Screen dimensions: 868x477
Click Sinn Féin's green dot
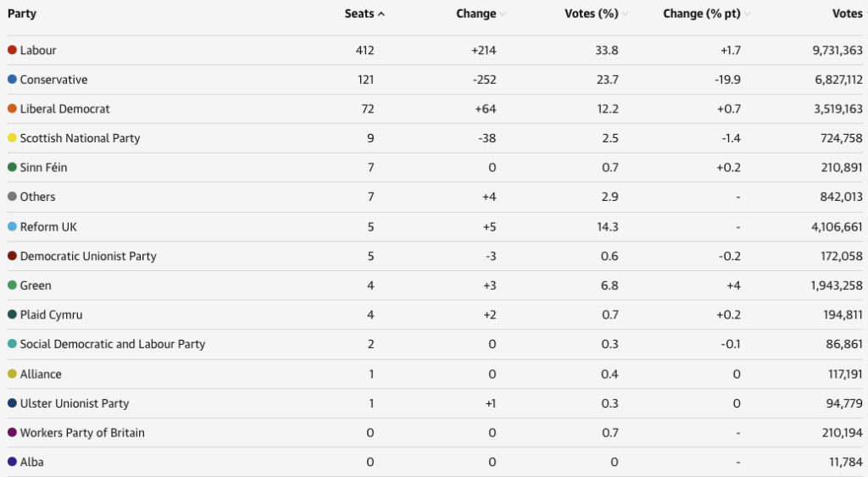point(12,168)
